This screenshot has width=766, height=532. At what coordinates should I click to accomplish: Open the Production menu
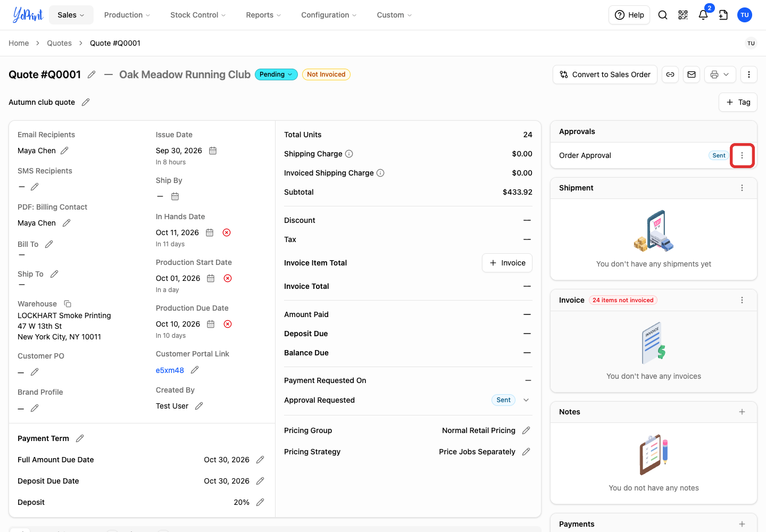click(127, 15)
